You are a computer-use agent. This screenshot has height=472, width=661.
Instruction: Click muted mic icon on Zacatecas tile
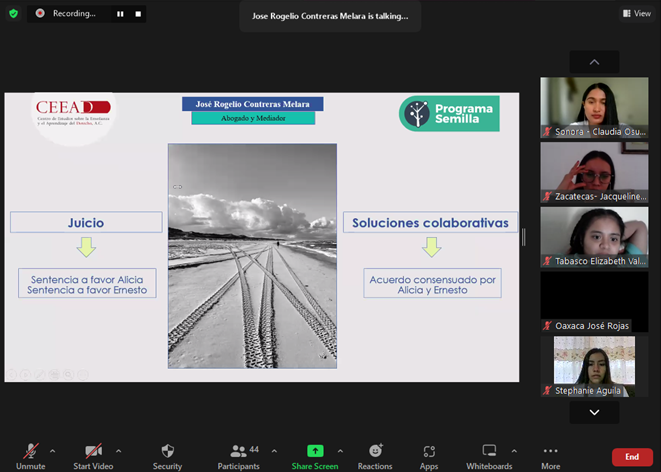point(548,196)
